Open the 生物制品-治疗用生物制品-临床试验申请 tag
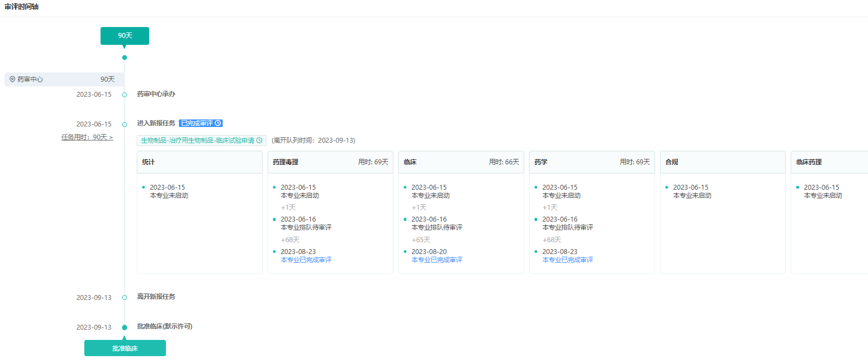Screen dimensions: 868x361 click(197, 141)
